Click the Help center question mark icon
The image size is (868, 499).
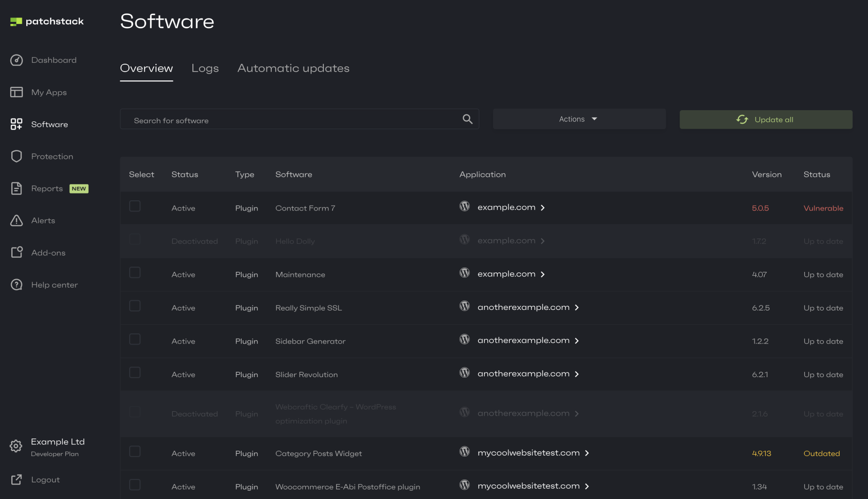click(x=16, y=285)
